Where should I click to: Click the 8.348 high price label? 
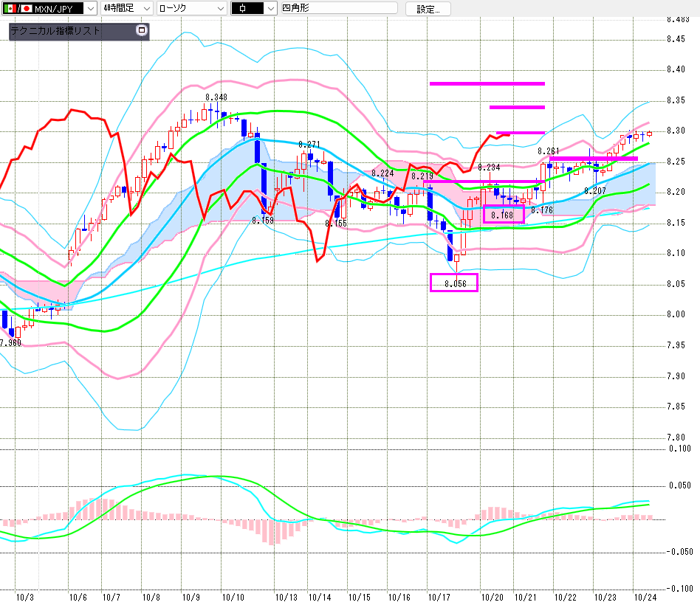pyautogui.click(x=216, y=97)
